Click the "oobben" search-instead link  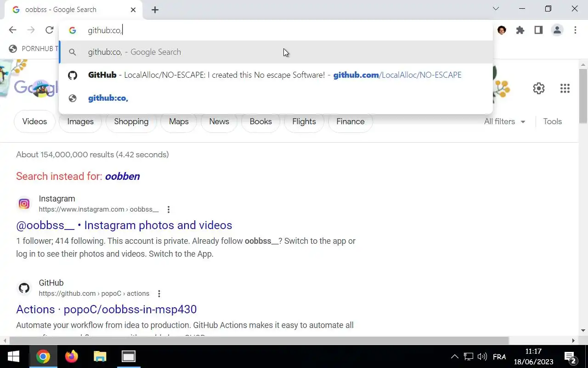click(122, 176)
